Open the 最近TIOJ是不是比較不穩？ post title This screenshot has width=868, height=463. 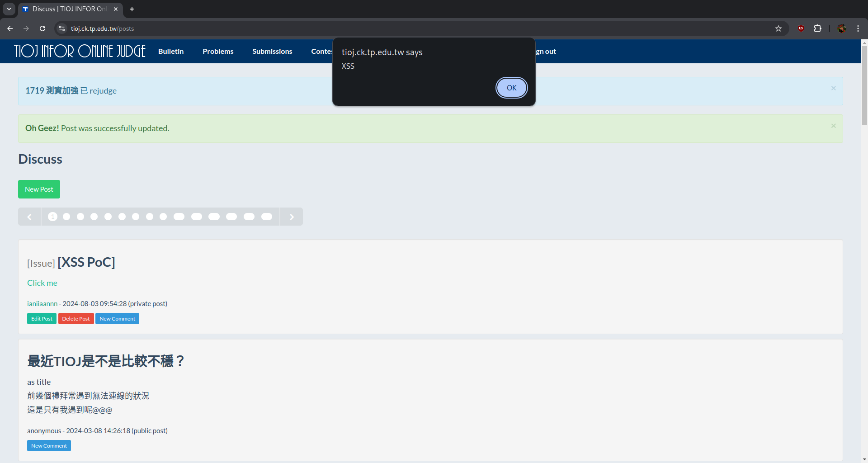[106, 361]
